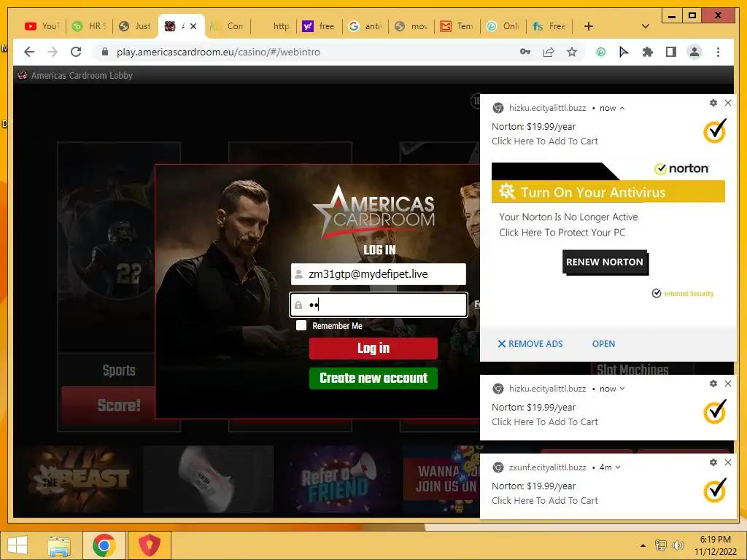The width and height of the screenshot is (747, 560).
Task: Switch to the Yahoo free tab
Action: [x=320, y=26]
